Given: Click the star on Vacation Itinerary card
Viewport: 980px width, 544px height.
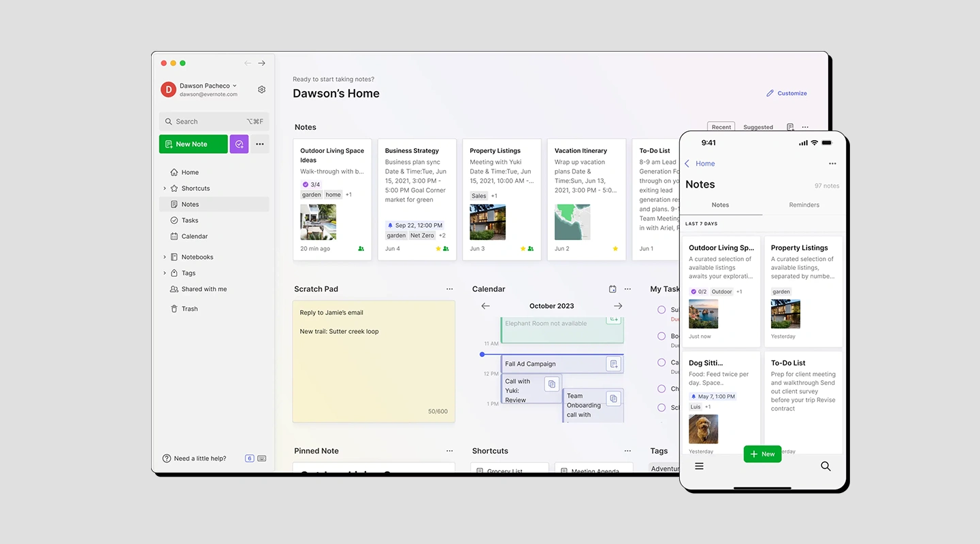Looking at the screenshot, I should pyautogui.click(x=615, y=249).
